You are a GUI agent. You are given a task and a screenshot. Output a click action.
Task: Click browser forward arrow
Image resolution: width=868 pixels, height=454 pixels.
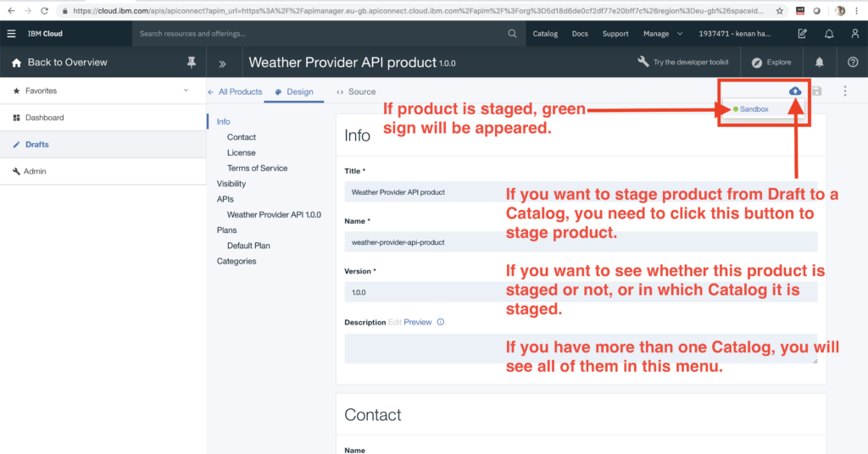pos(28,10)
